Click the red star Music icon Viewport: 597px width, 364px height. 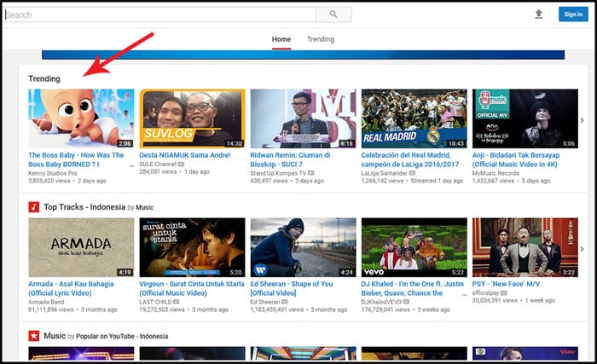34,336
